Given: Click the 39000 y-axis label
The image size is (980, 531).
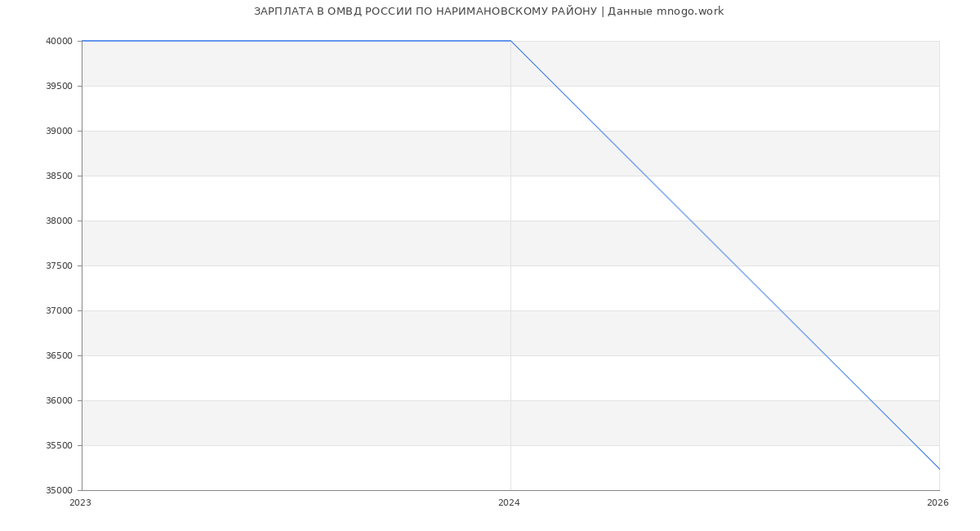Looking at the screenshot, I should [60, 132].
